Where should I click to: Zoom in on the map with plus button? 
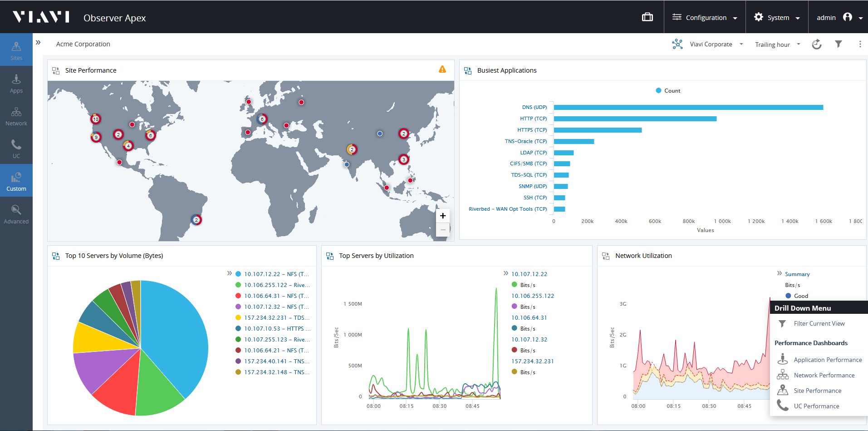pos(443,216)
